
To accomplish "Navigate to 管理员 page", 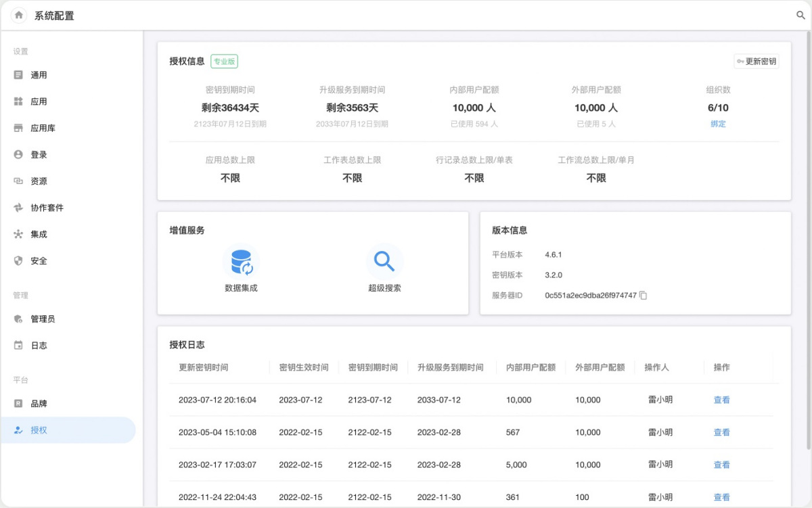I will pyautogui.click(x=43, y=319).
